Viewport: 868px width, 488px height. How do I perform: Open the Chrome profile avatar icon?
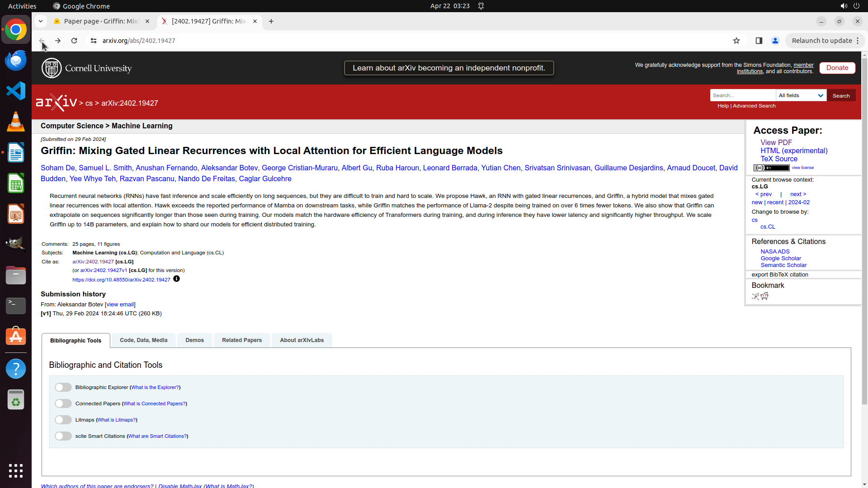[x=775, y=41]
